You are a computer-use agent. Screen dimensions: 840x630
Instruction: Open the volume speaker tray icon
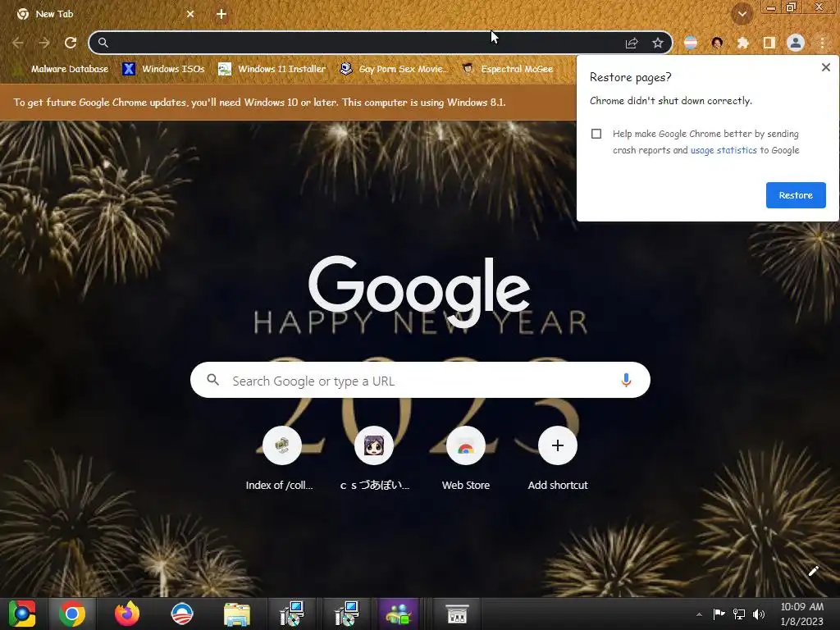pyautogui.click(x=759, y=614)
